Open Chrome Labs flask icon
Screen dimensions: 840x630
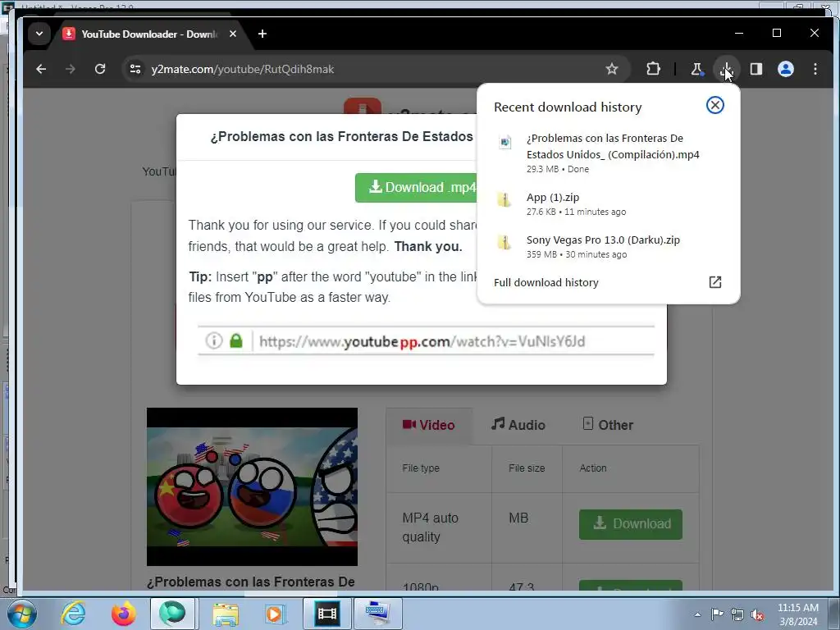tap(696, 69)
